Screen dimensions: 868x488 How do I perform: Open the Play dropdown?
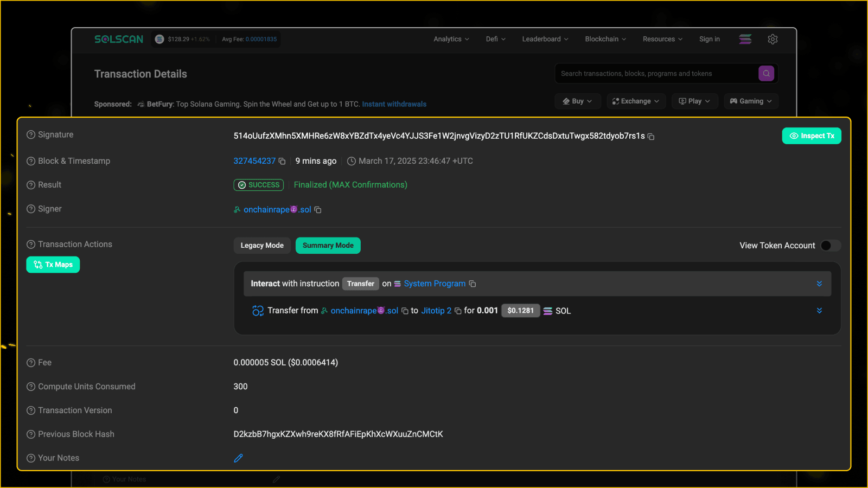tap(695, 101)
